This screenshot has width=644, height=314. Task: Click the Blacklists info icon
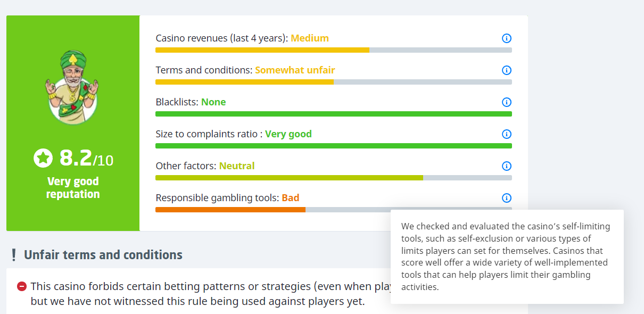(507, 102)
